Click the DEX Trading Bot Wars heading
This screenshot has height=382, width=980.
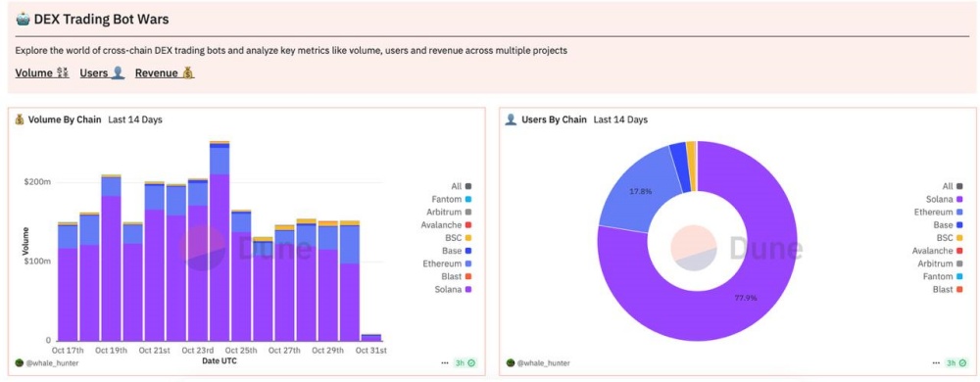coord(101,20)
